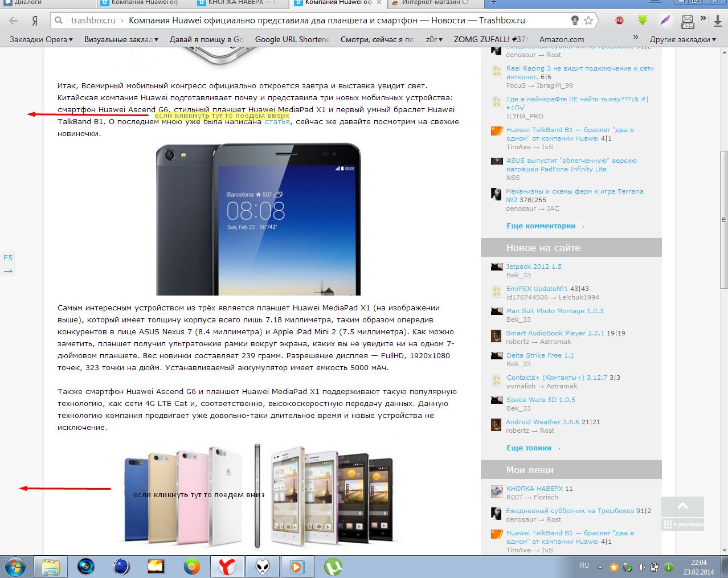Expand the Закладки Opera bookmarks folder
The height and width of the screenshot is (578, 728).
click(41, 39)
